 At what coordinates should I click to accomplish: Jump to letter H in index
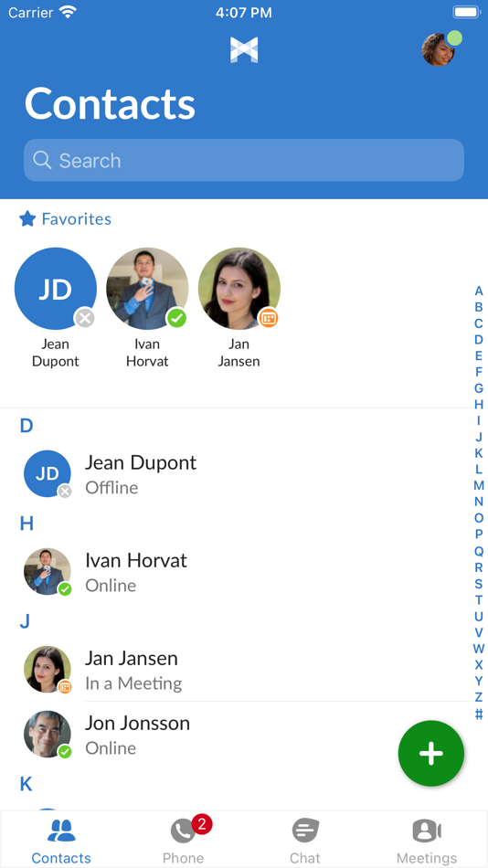(x=479, y=404)
